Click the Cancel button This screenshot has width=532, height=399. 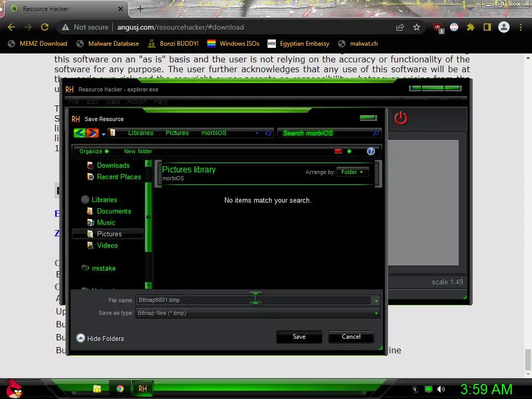(x=351, y=337)
